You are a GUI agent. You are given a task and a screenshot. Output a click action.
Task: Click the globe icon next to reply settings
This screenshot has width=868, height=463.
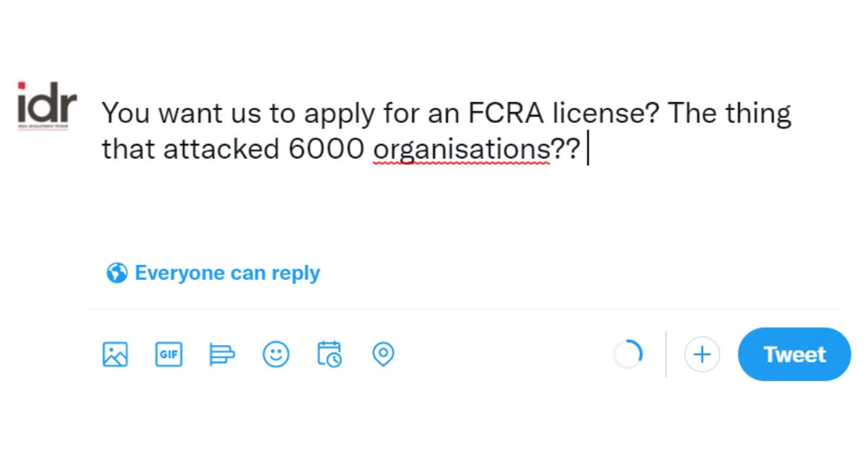[116, 273]
